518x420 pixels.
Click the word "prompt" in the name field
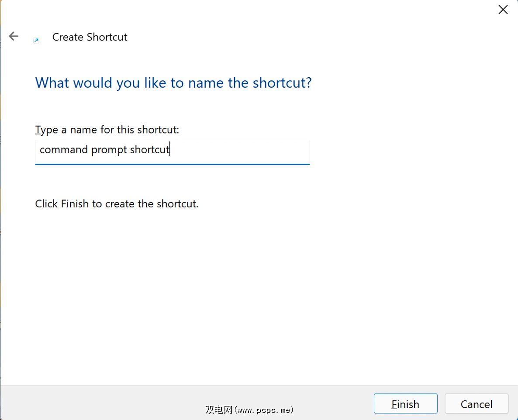tap(109, 150)
